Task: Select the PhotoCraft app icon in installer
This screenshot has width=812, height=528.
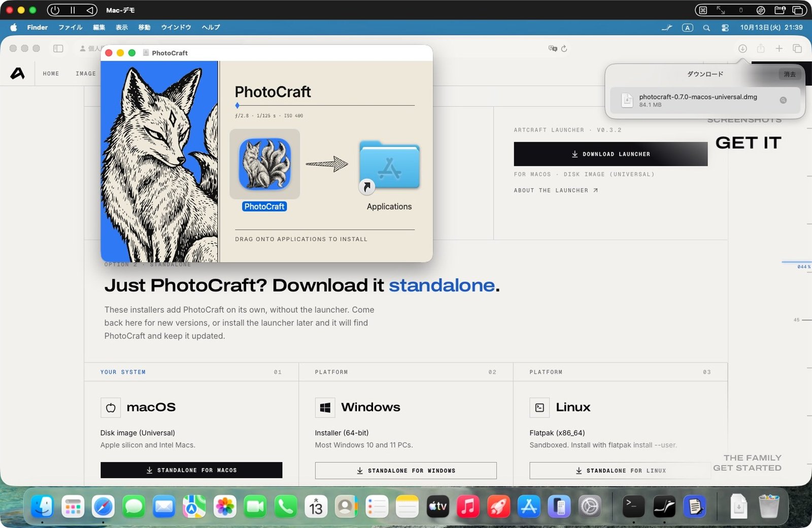Action: [264, 164]
